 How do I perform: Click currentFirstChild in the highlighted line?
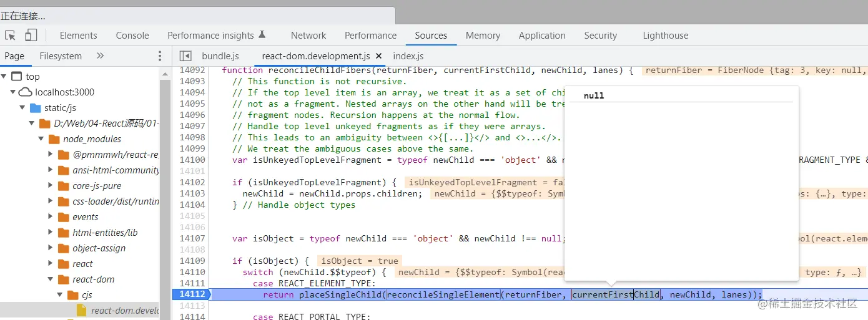pos(616,294)
